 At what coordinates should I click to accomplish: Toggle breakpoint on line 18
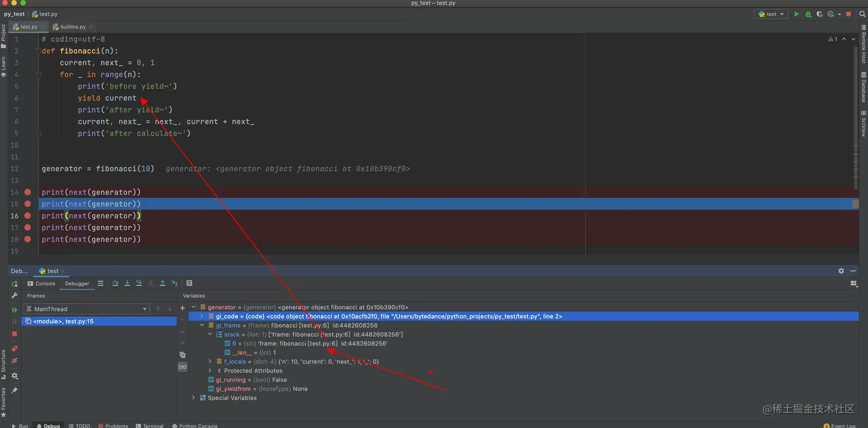pyautogui.click(x=28, y=239)
